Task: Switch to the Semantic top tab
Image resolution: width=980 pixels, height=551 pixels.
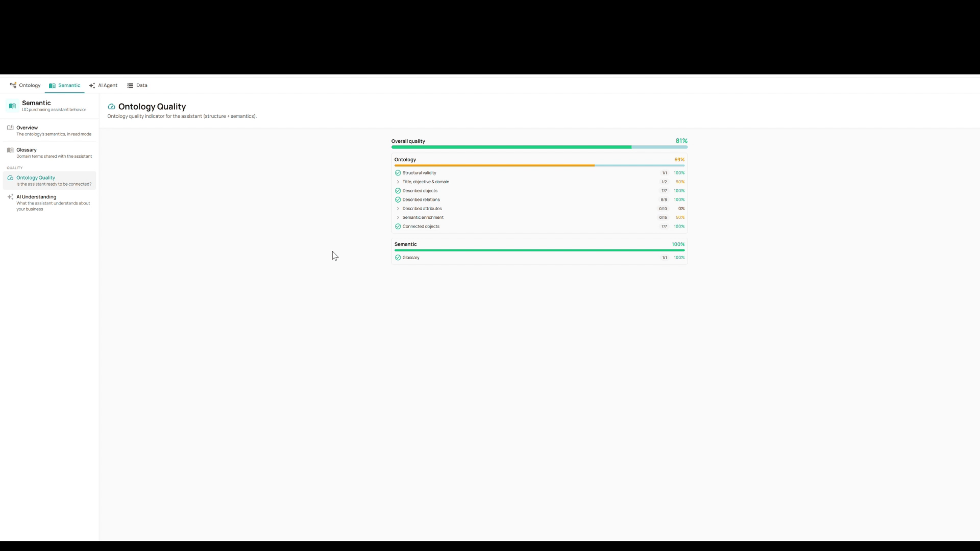Action: click(65, 85)
